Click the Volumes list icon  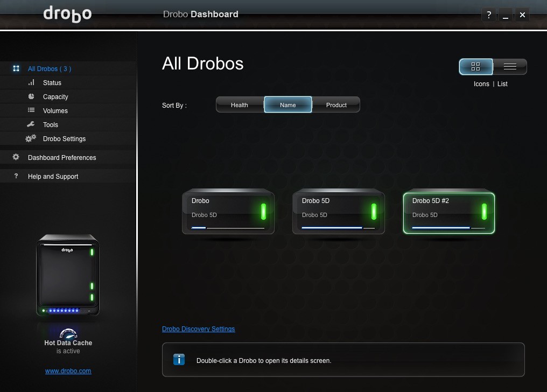click(31, 110)
